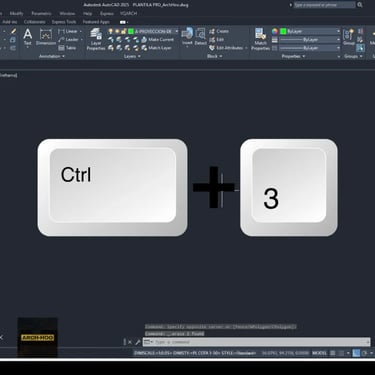This screenshot has width=375, height=375.
Task: Insert a Table from Annotation panel
Action: click(x=67, y=48)
